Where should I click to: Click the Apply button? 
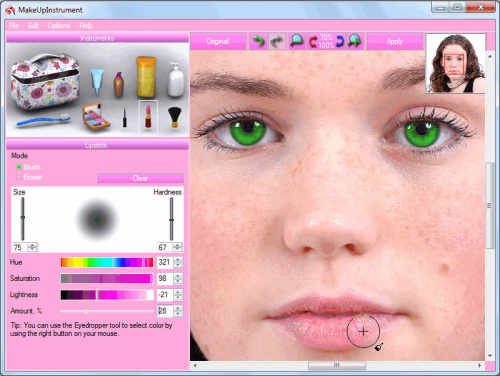click(x=395, y=41)
